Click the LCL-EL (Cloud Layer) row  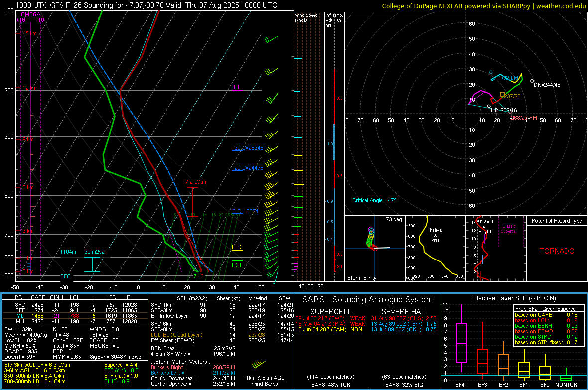point(222,335)
